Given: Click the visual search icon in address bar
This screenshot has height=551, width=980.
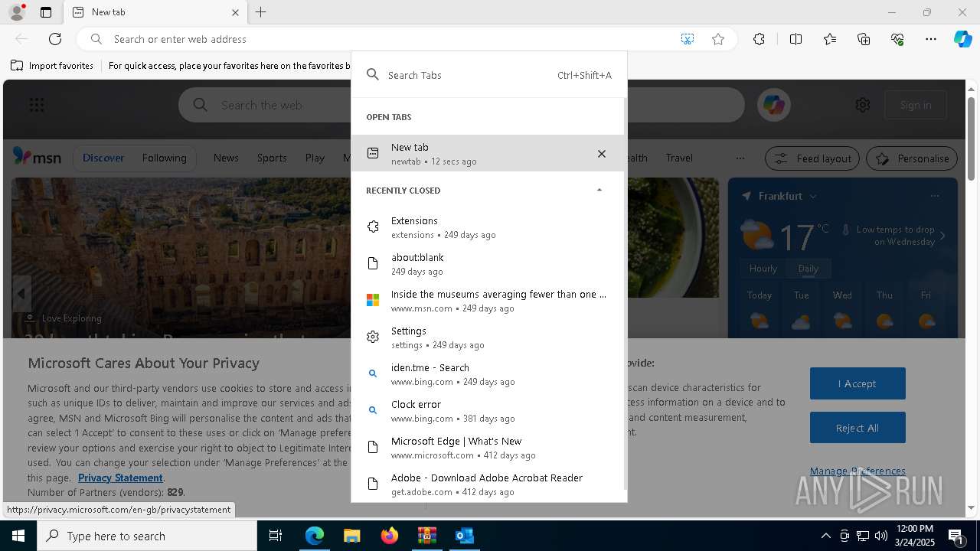Looking at the screenshot, I should [x=688, y=39].
